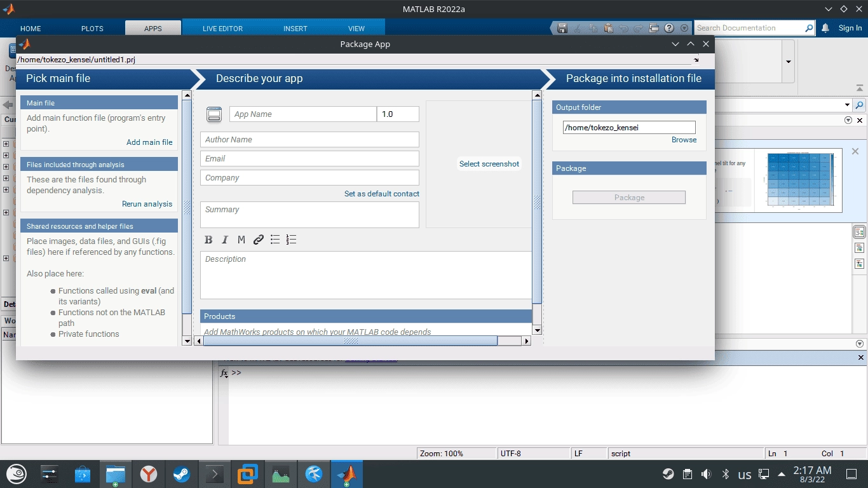Image resolution: width=868 pixels, height=488 pixels.
Task: Open the volume control in system tray
Action: tap(706, 474)
